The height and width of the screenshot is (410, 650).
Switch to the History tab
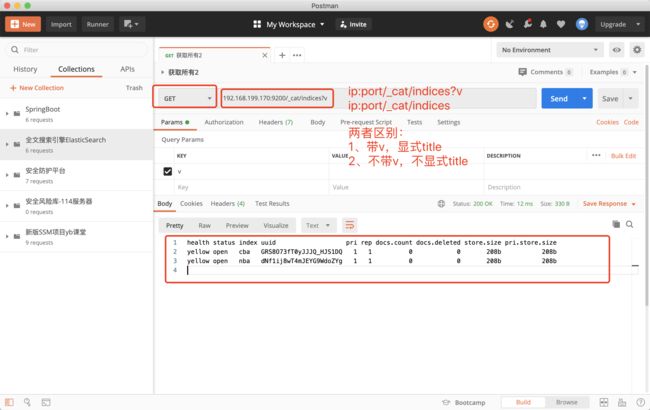pos(25,69)
